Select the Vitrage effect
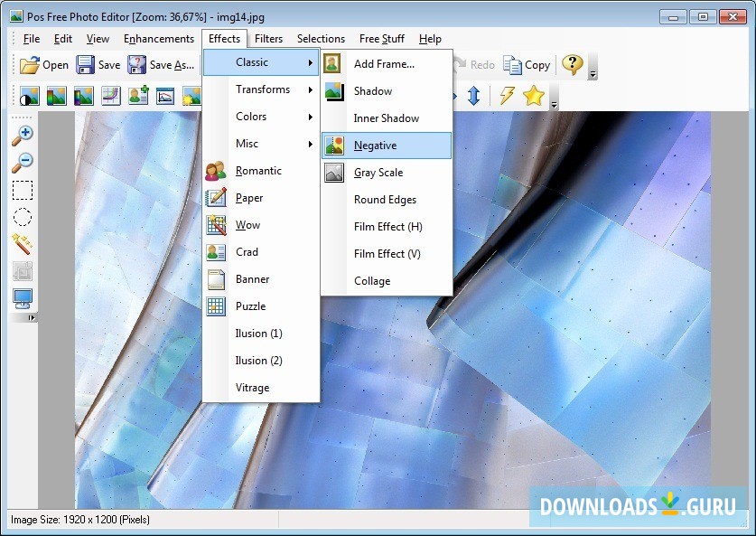756x536 pixels. (261, 388)
